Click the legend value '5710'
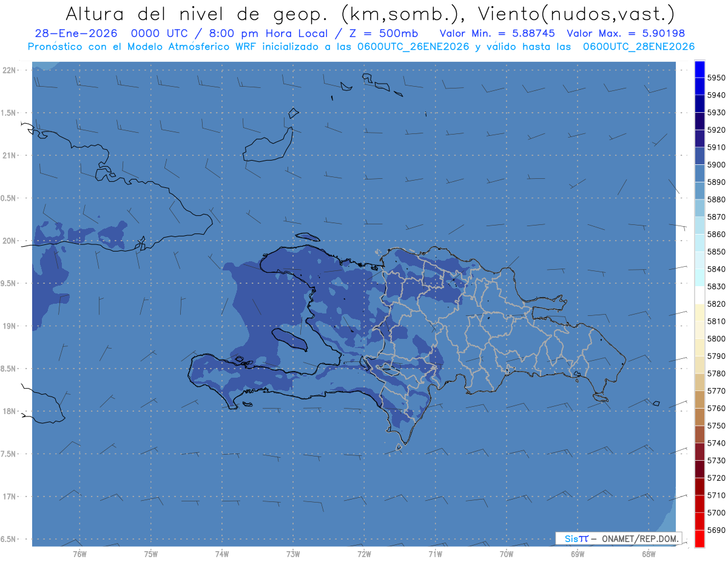 click(716, 495)
